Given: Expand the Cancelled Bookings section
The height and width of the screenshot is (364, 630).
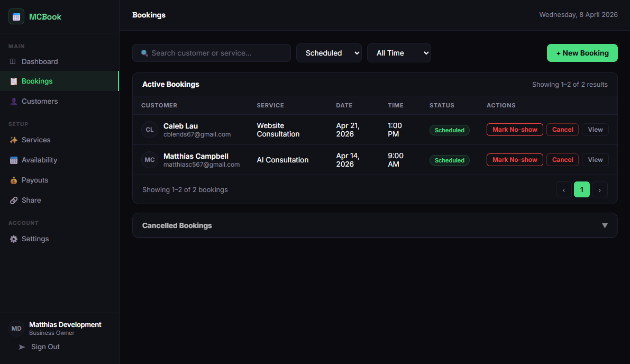Looking at the screenshot, I should (x=605, y=225).
